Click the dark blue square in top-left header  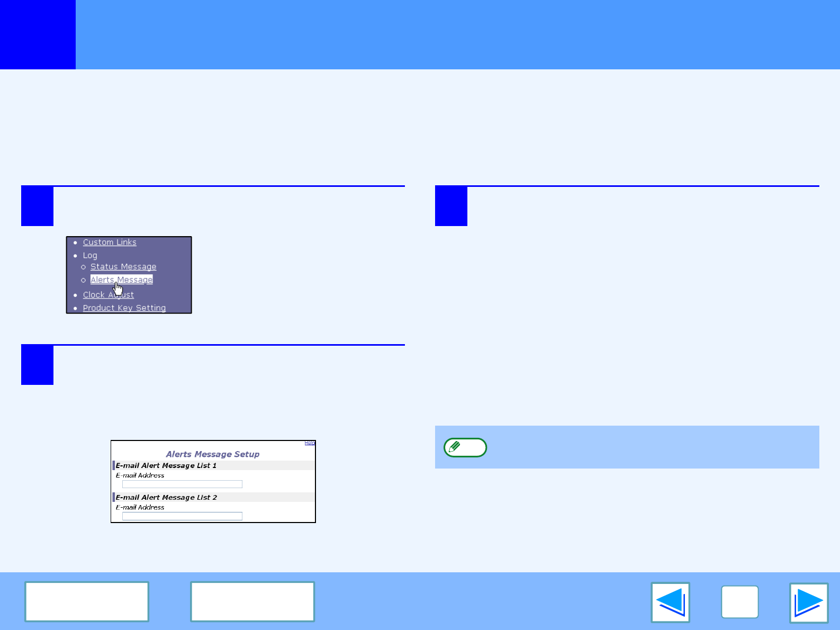click(38, 34)
